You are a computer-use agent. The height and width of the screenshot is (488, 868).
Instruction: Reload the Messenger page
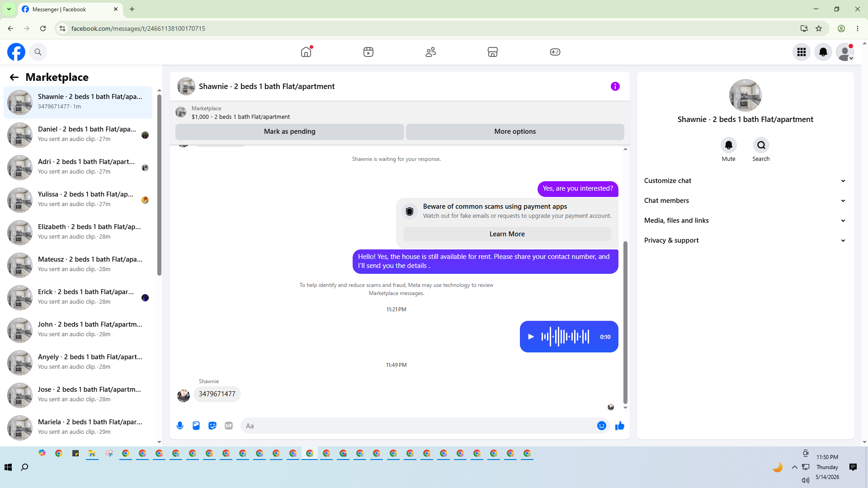click(x=43, y=28)
